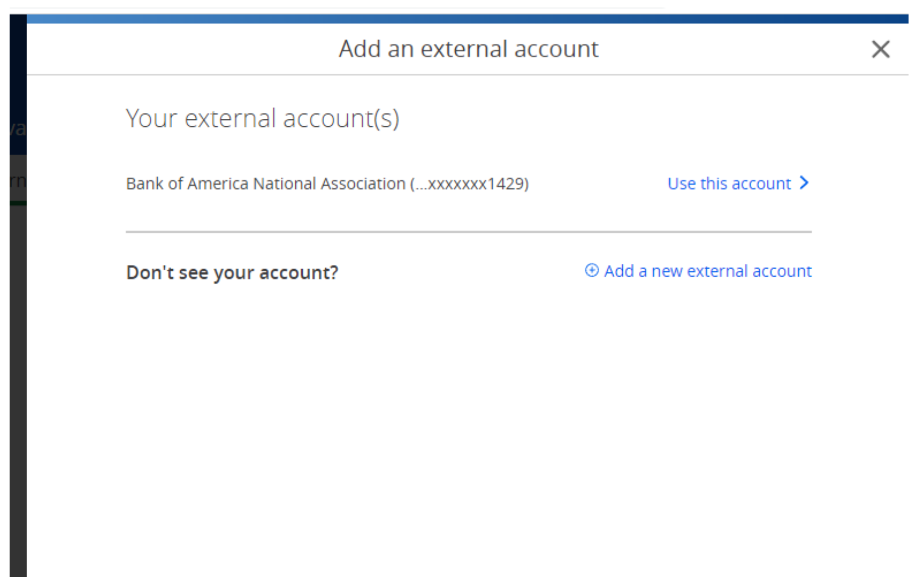Click the blue bar atop the dialog
Viewport: 924px width, 577px height.
(x=467, y=19)
